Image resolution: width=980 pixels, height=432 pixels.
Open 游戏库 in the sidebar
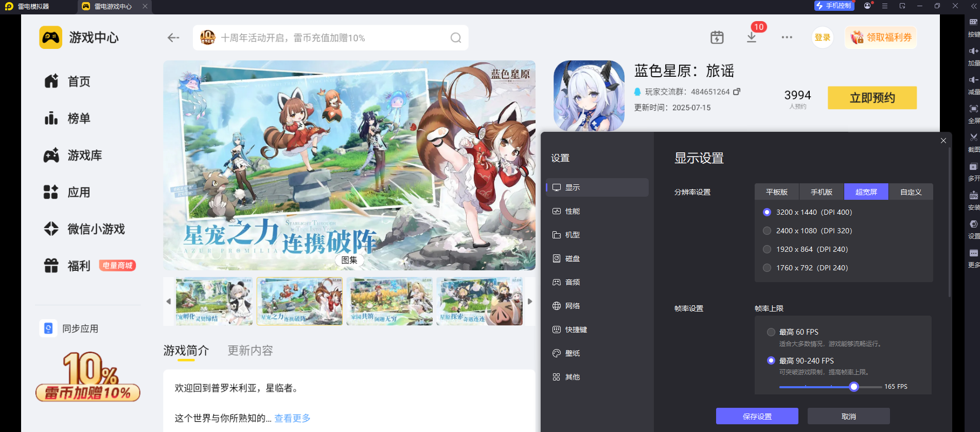[x=73, y=155]
